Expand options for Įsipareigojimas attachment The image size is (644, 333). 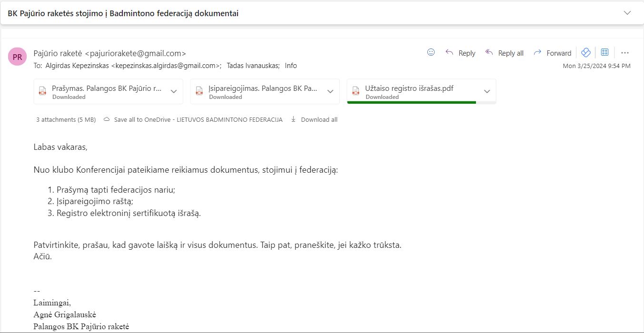[x=330, y=91]
